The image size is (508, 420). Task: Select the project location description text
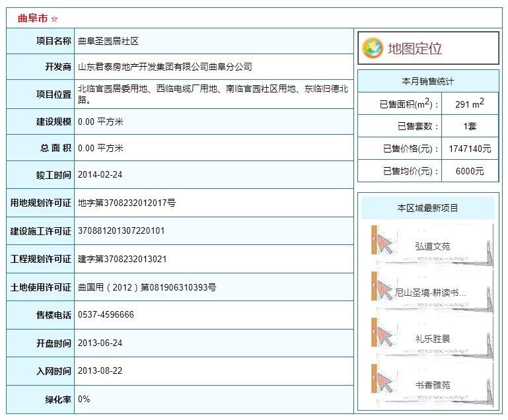coord(213,94)
